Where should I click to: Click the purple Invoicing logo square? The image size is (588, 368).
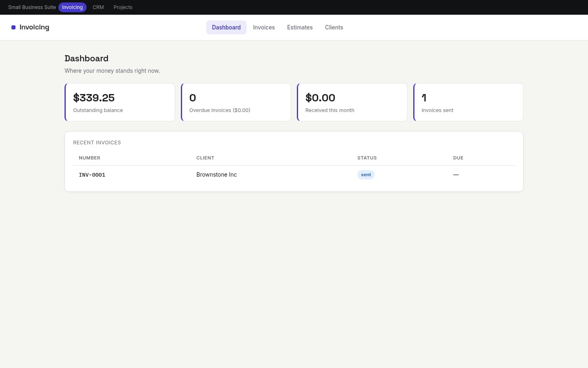click(13, 27)
